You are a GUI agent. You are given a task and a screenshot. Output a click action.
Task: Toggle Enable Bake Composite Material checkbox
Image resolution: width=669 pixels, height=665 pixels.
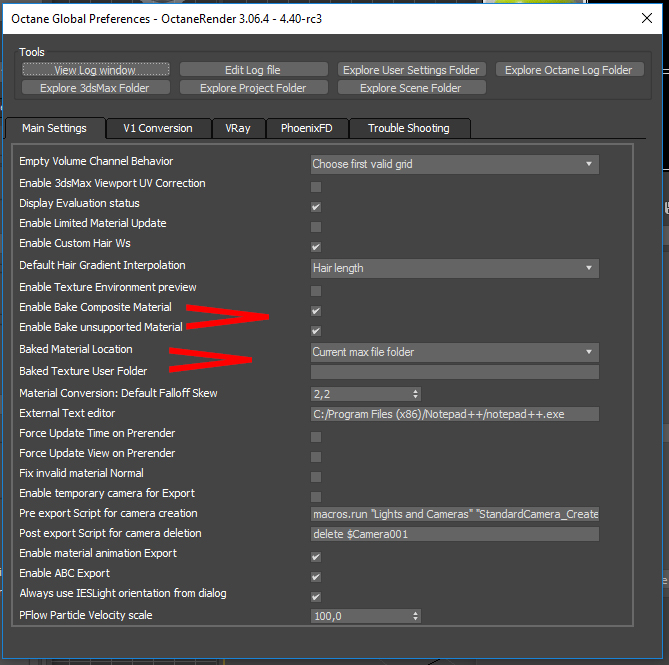coord(316,311)
